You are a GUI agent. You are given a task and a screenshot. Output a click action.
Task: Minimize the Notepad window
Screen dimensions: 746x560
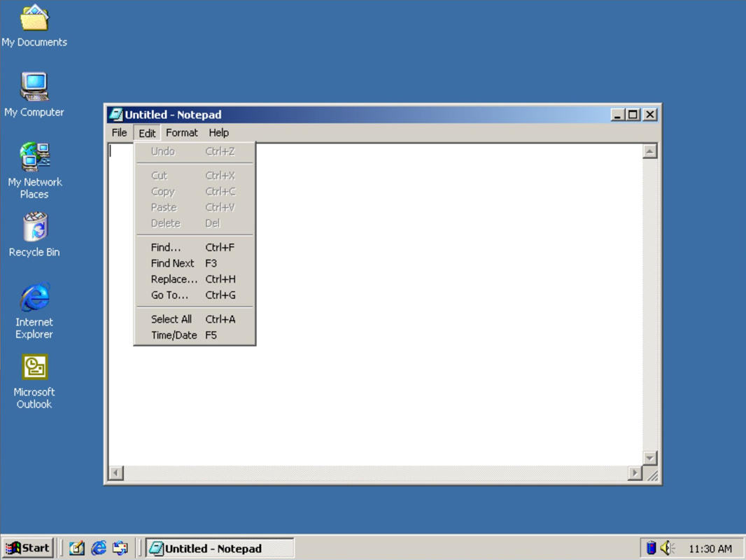click(x=617, y=115)
